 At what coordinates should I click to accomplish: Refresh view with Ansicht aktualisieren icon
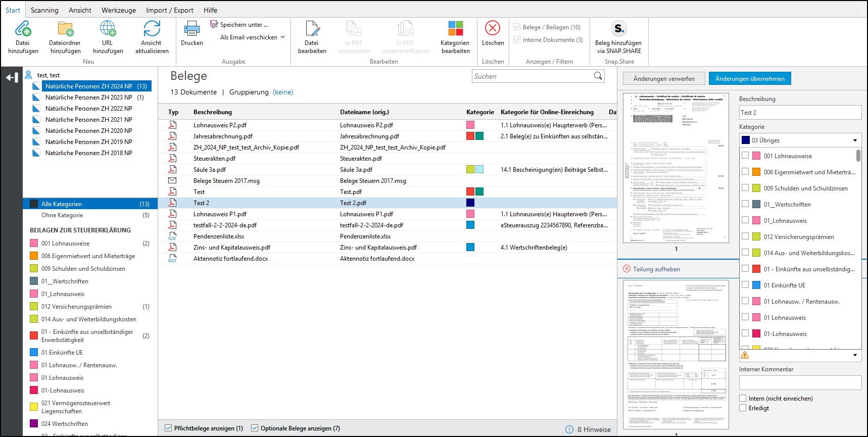152,29
